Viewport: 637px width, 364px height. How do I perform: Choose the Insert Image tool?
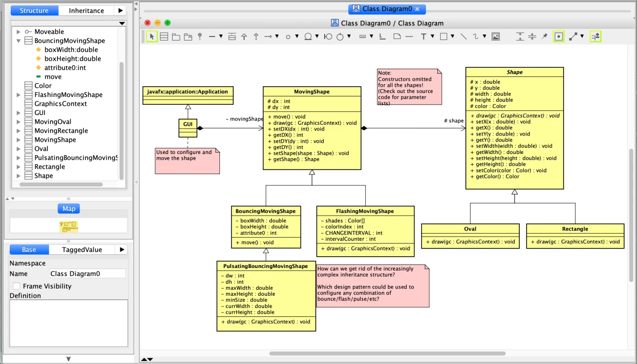pos(496,36)
